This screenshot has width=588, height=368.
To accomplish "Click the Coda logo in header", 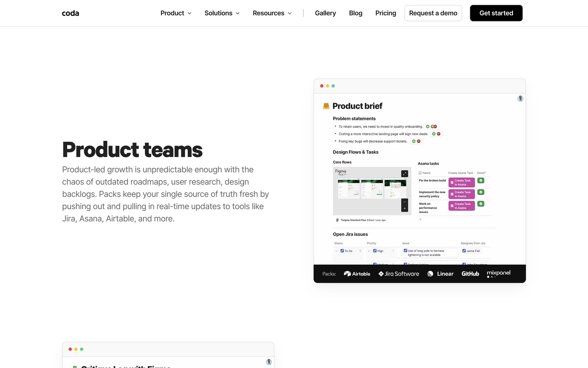I will 70,13.
